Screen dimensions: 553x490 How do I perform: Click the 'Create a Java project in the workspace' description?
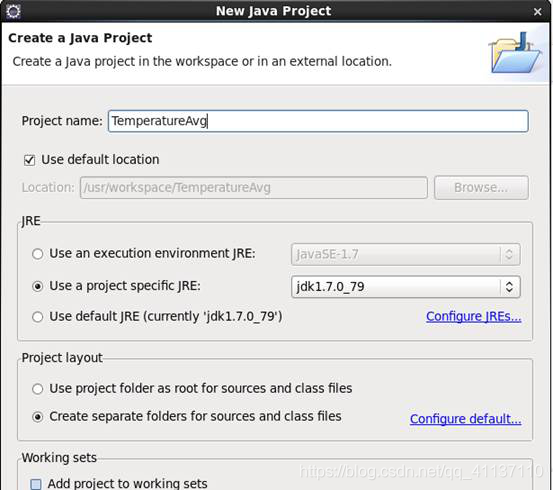(202, 61)
